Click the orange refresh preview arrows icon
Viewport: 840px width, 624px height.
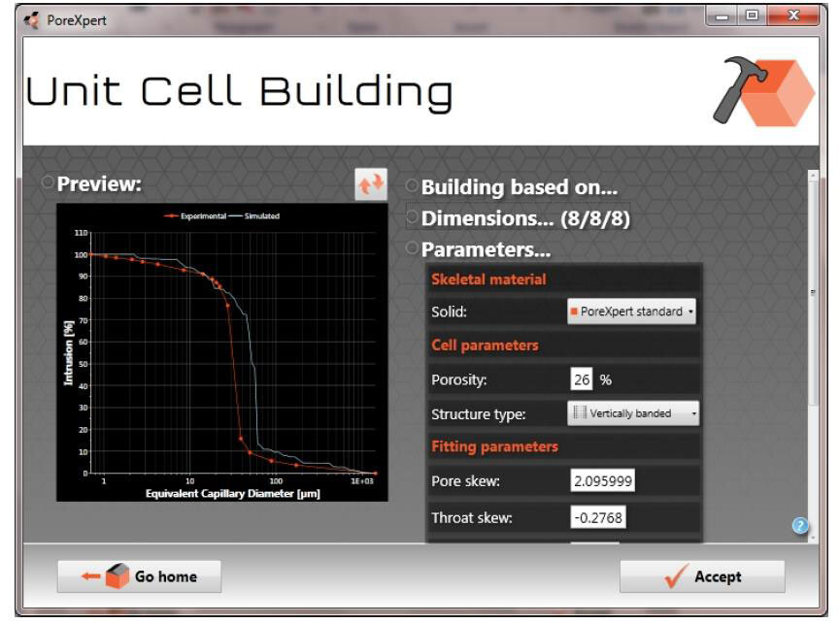[x=371, y=184]
